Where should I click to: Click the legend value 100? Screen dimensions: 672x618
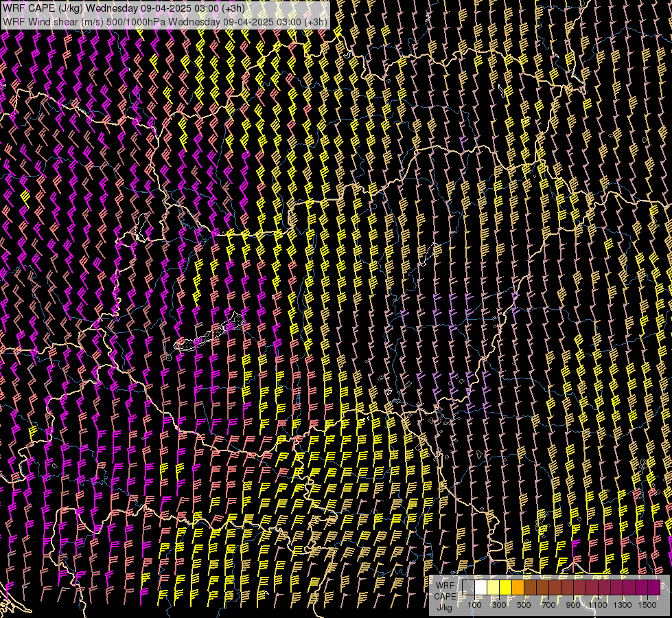(474, 605)
